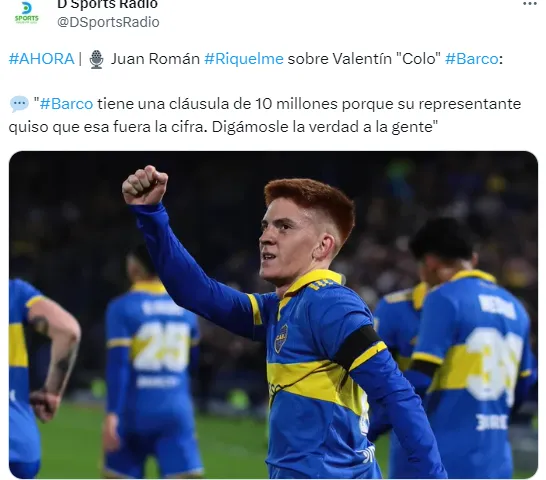Open #Barco hashtag inside the quote
The image size is (546, 480).
click(x=67, y=104)
